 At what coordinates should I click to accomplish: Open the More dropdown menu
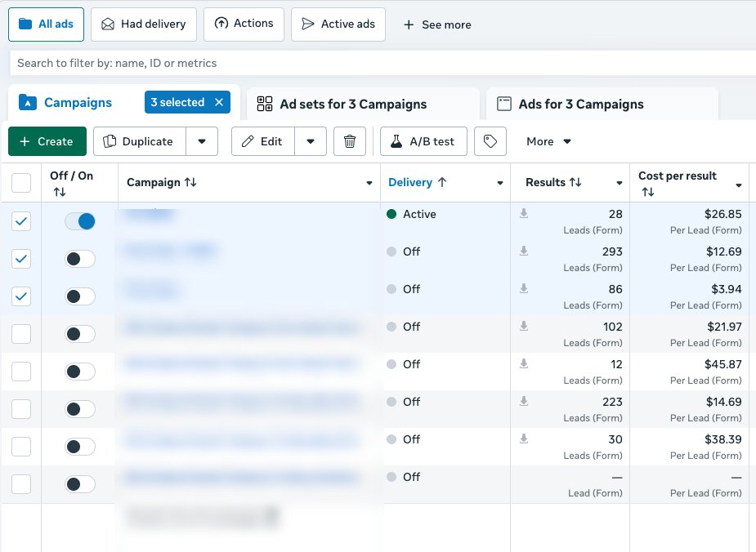pos(548,141)
